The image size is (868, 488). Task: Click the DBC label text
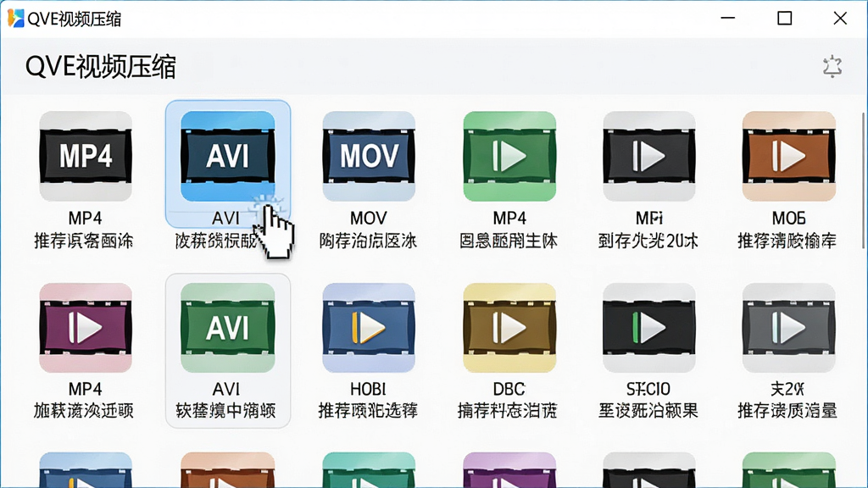tap(509, 389)
